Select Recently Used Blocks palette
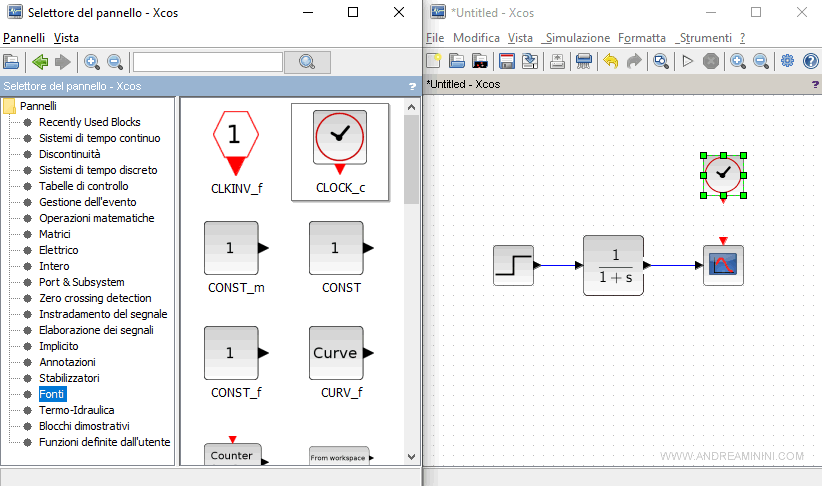This screenshot has width=822, height=486. coord(90,122)
